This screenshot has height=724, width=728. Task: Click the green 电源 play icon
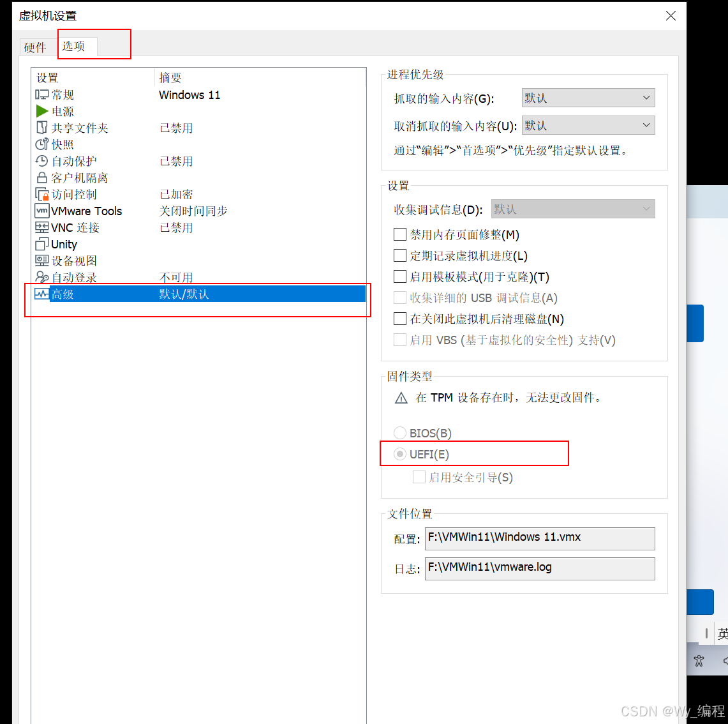coord(41,111)
